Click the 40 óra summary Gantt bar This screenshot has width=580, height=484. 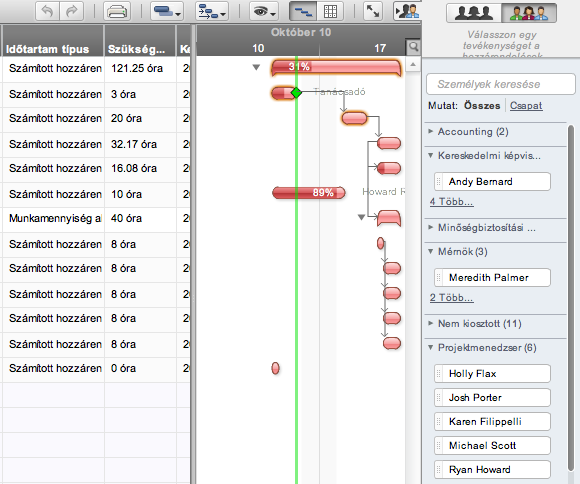tap(389, 218)
